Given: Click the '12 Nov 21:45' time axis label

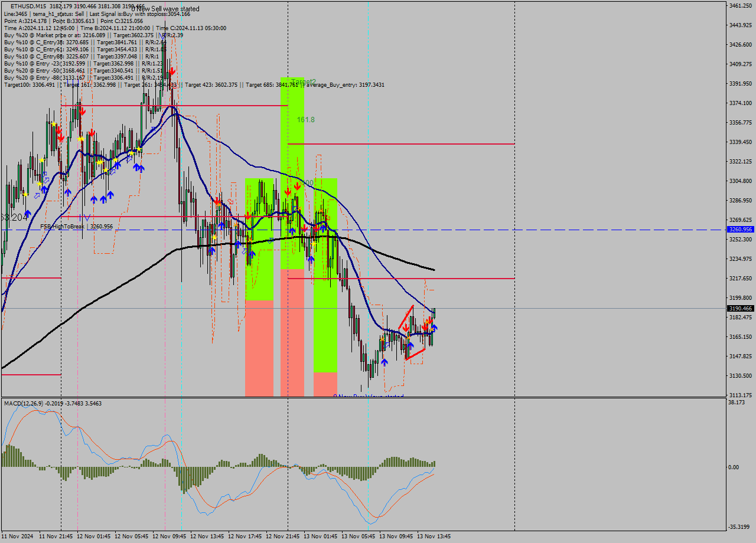Looking at the screenshot, I should [x=283, y=537].
